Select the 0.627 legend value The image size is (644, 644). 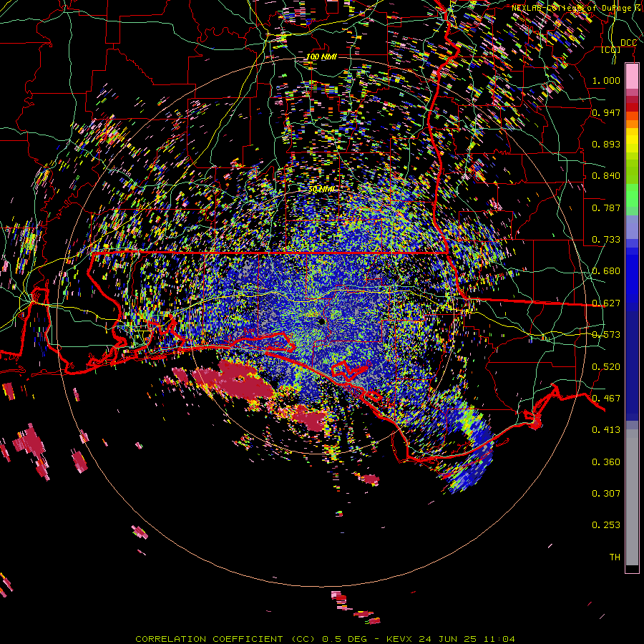(x=606, y=303)
